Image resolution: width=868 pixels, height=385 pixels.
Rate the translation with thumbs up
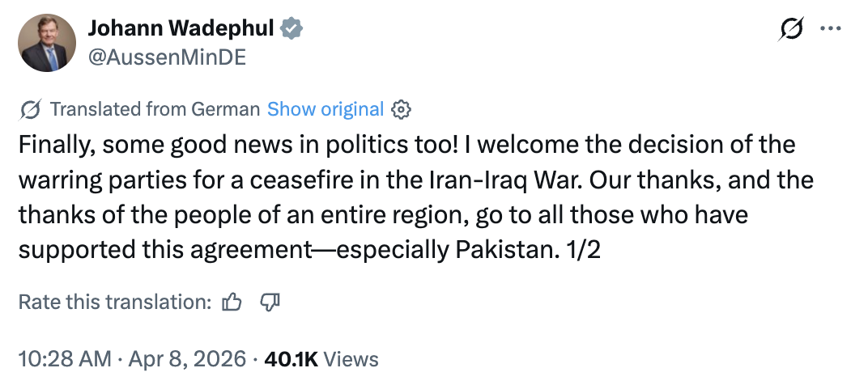pos(232,302)
